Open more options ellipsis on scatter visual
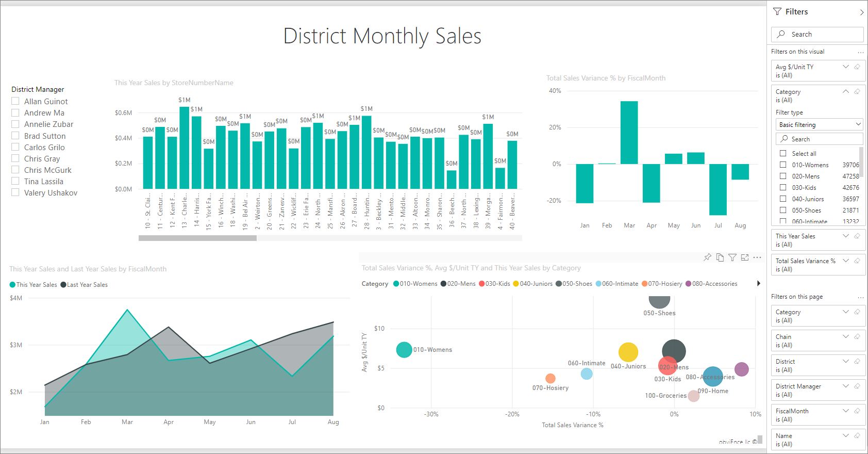Screen dimensions: 868x454 pos(757,257)
